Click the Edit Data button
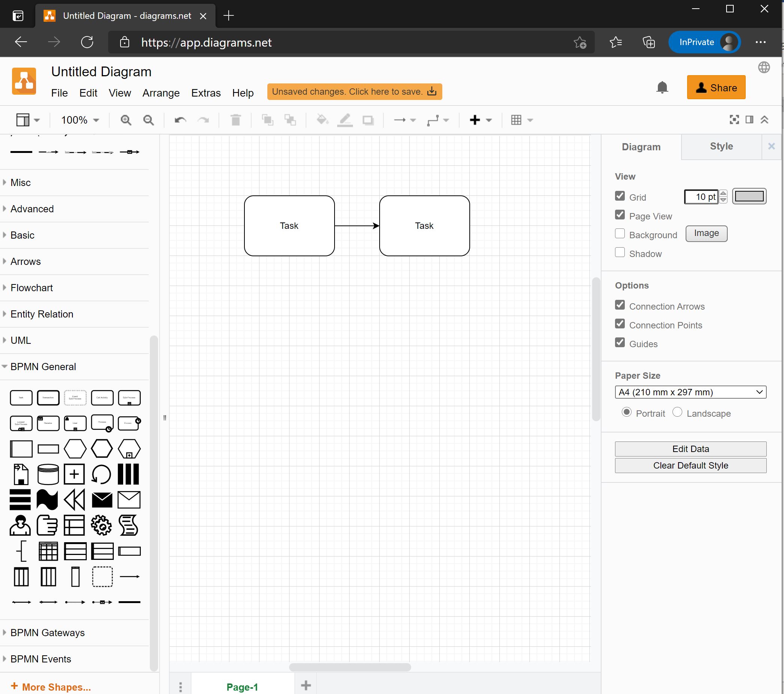784x694 pixels. [x=691, y=449]
